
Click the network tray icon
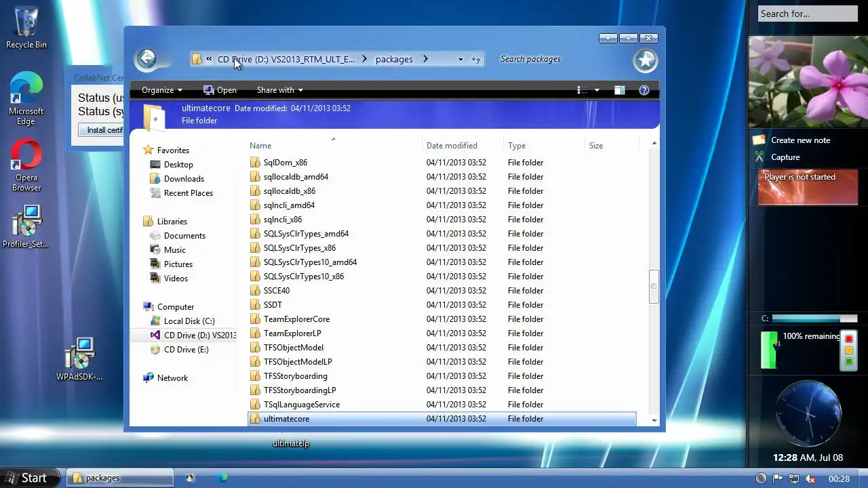coord(794,479)
